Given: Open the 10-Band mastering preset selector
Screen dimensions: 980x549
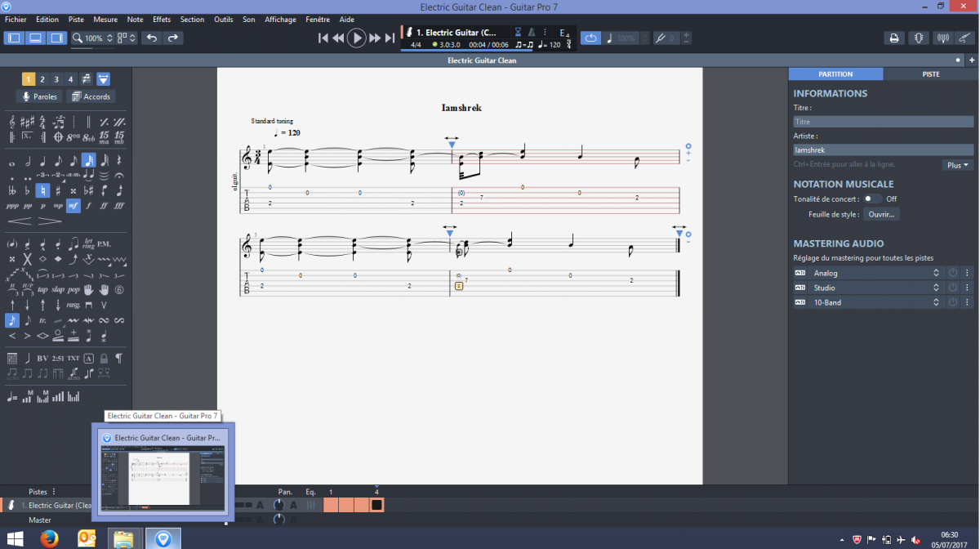Looking at the screenshot, I should (x=877, y=302).
